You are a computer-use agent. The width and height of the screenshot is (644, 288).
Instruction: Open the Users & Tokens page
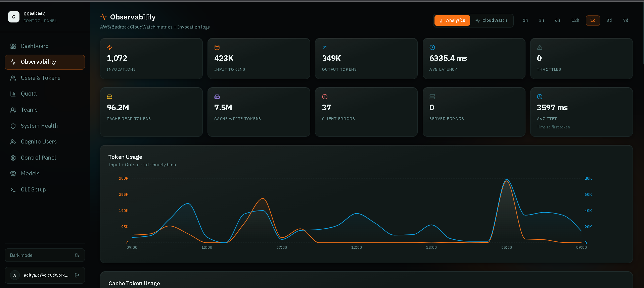point(45,78)
